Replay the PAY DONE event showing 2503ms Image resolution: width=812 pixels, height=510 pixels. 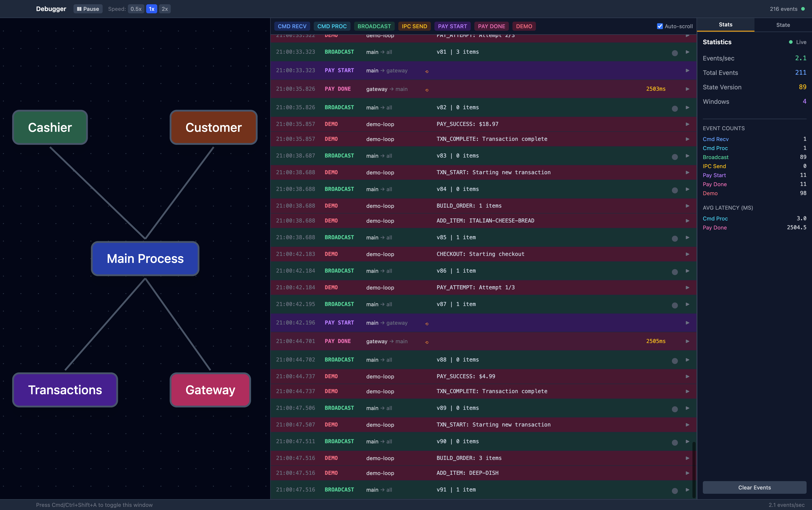click(687, 89)
